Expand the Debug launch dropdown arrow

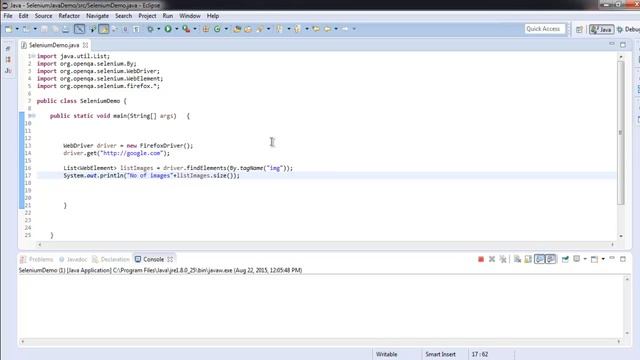(x=158, y=29)
